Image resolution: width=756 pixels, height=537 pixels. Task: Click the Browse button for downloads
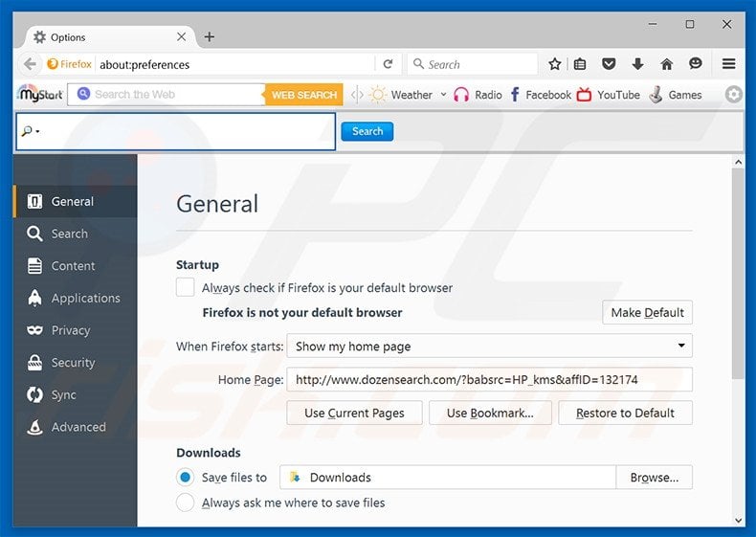pyautogui.click(x=655, y=477)
